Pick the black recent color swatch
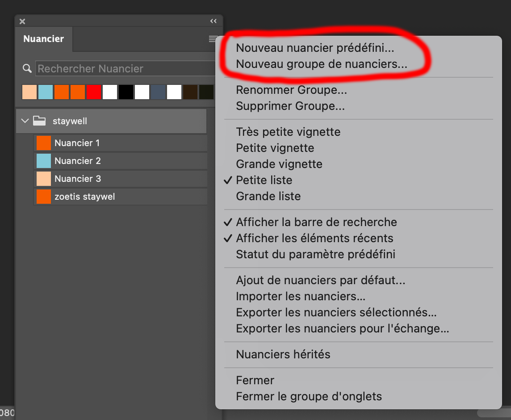Viewport: 511px width, 420px height. pyautogui.click(x=126, y=92)
